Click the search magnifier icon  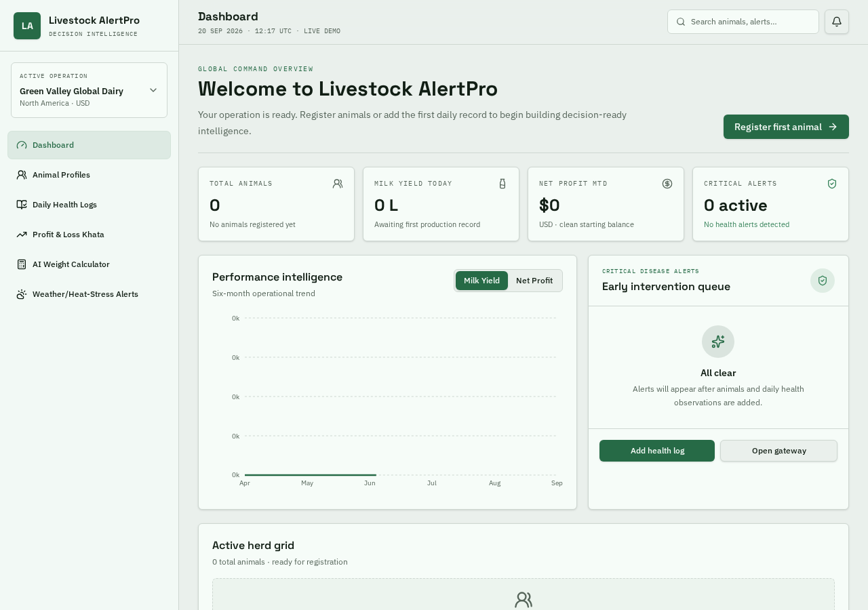pos(681,22)
